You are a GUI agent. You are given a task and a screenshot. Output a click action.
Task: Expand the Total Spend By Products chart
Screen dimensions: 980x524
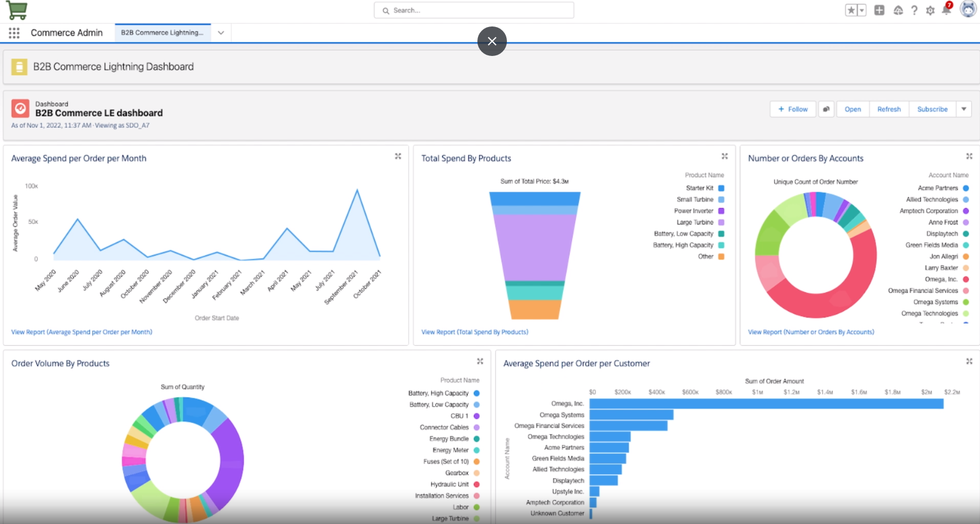pos(725,156)
